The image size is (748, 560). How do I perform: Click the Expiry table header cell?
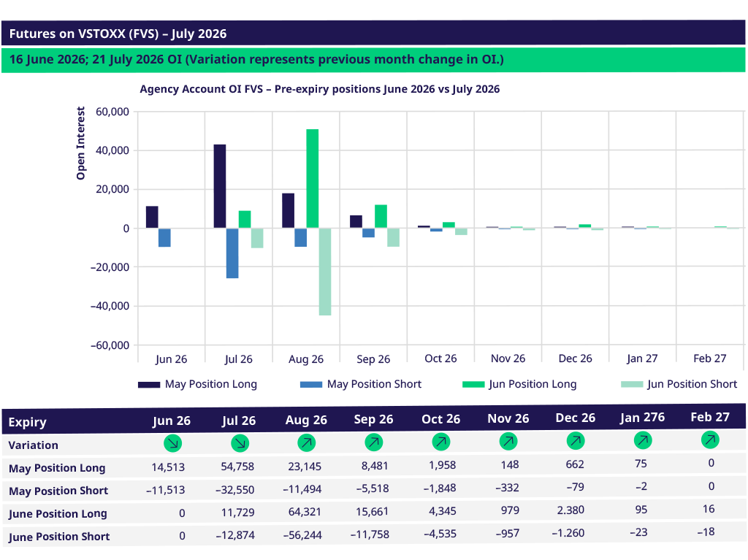coord(28,422)
